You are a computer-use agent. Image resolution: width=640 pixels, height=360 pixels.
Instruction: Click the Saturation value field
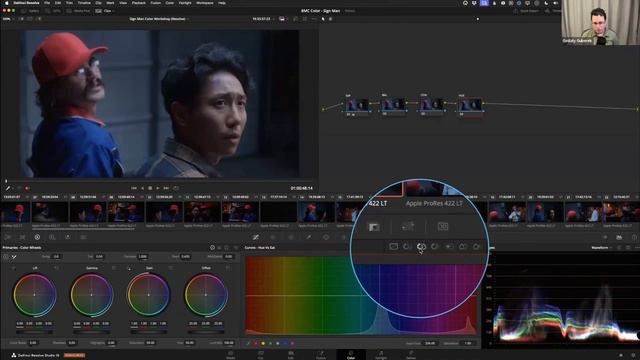[x=150, y=343]
